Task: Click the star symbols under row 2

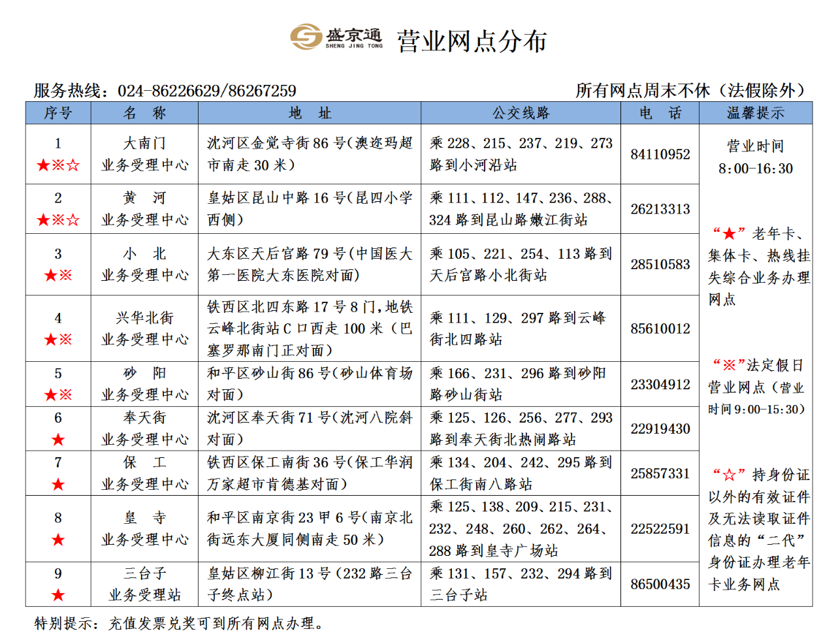Action: coord(58,220)
